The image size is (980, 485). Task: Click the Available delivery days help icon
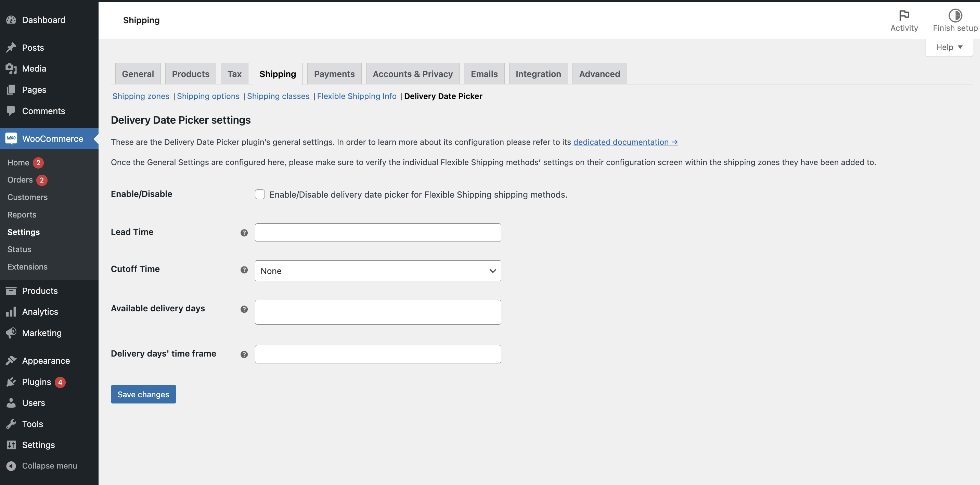(x=244, y=309)
